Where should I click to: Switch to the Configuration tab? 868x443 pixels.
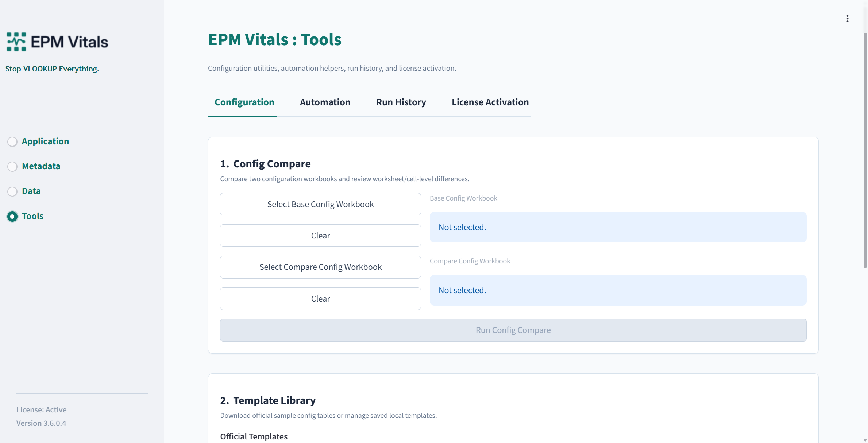244,102
